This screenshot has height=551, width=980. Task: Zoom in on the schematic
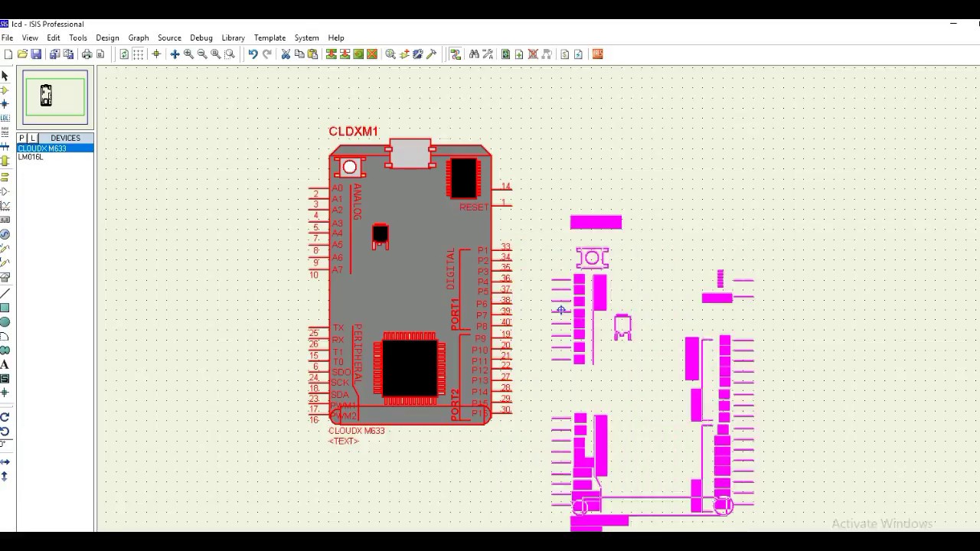[x=188, y=54]
